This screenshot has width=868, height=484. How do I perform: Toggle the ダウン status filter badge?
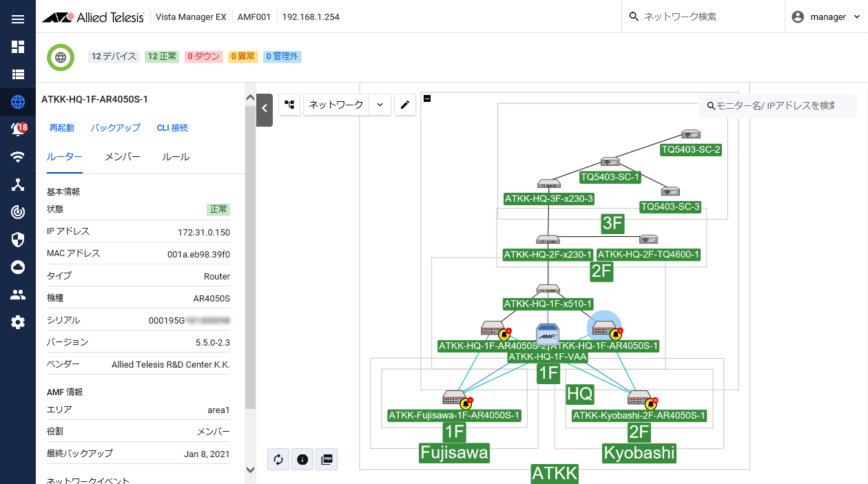tap(203, 56)
